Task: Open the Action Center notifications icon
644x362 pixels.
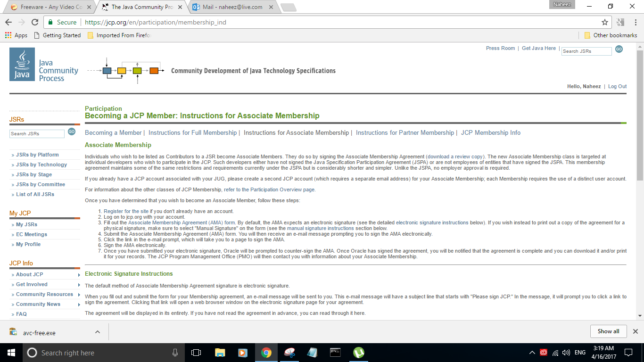Action: pos(628,353)
